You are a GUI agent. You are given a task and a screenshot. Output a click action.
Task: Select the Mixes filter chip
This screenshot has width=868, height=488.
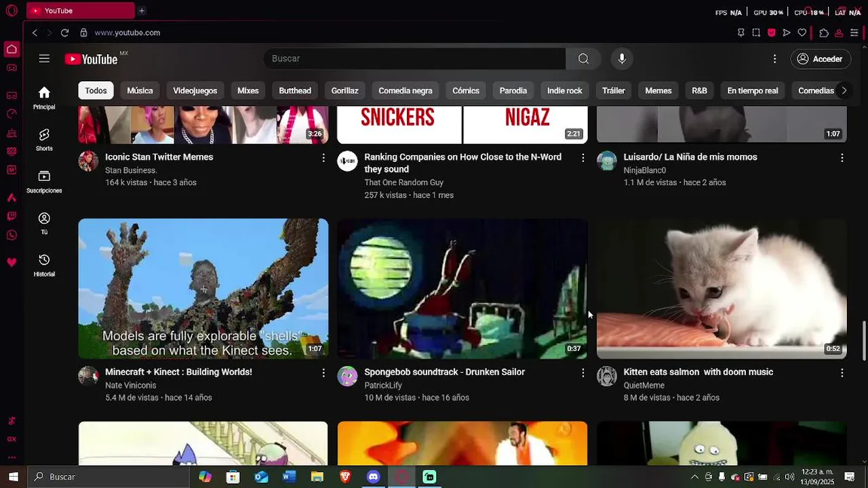(248, 91)
